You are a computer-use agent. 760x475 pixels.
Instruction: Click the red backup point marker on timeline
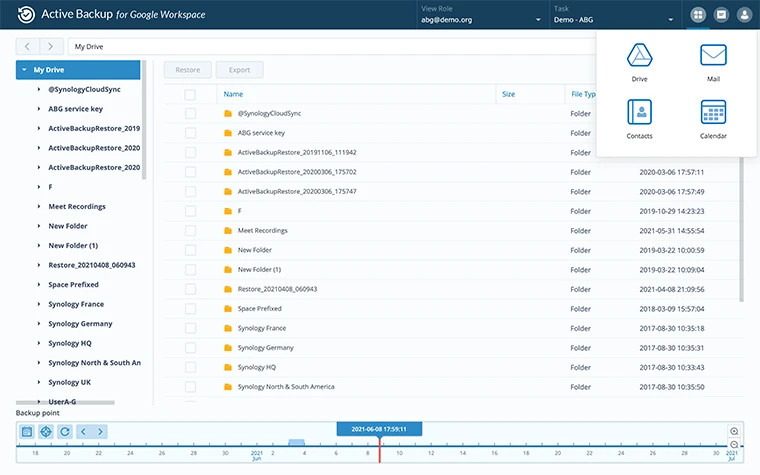click(379, 450)
